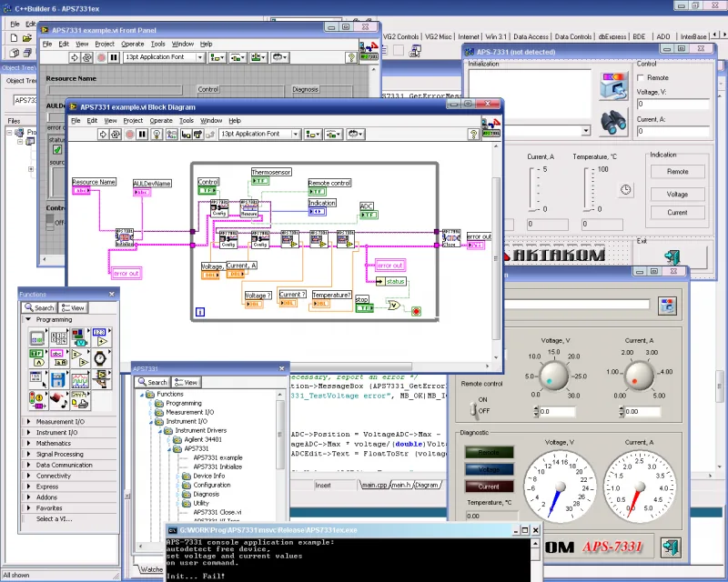Flip the Remote control ON/OFF toggle switch
Image resolution: width=728 pixels, height=582 pixels.
[473, 409]
